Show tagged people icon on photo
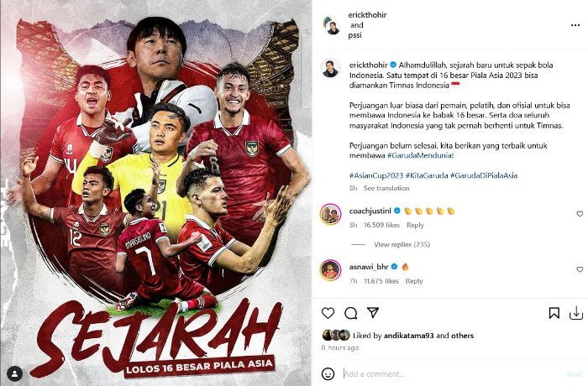 tap(15, 373)
